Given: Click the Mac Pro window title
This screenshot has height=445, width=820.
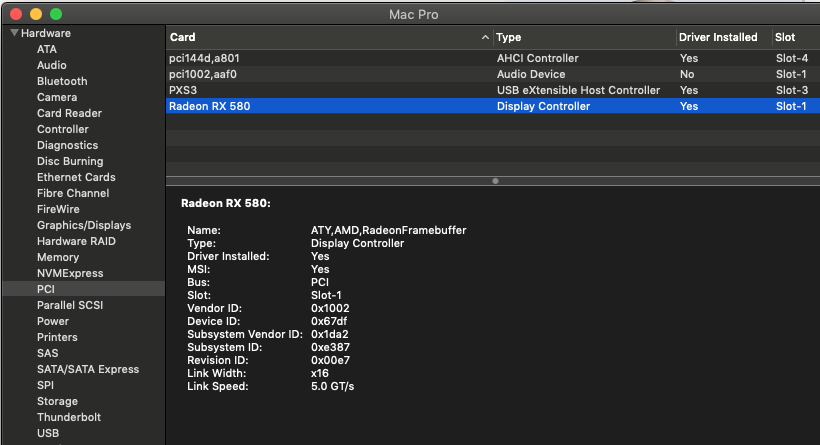Looking at the screenshot, I should tap(413, 15).
